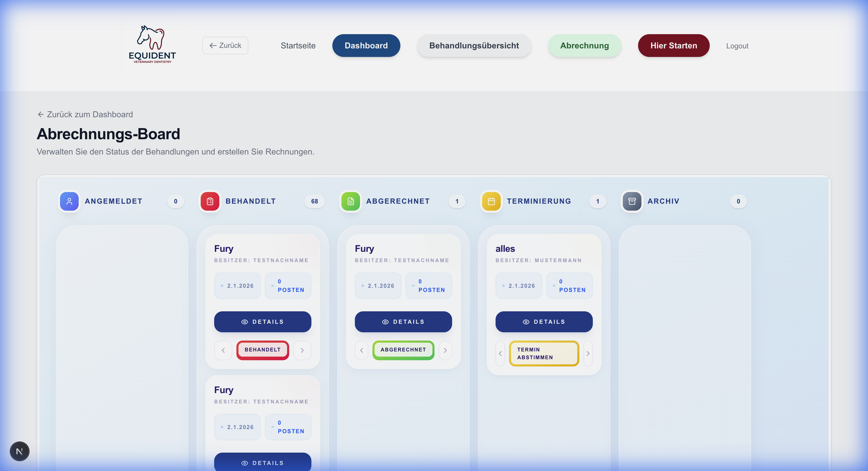Viewport: 868px width, 471px height.
Task: Open the Behandlungsübersicht tab
Action: [474, 46]
